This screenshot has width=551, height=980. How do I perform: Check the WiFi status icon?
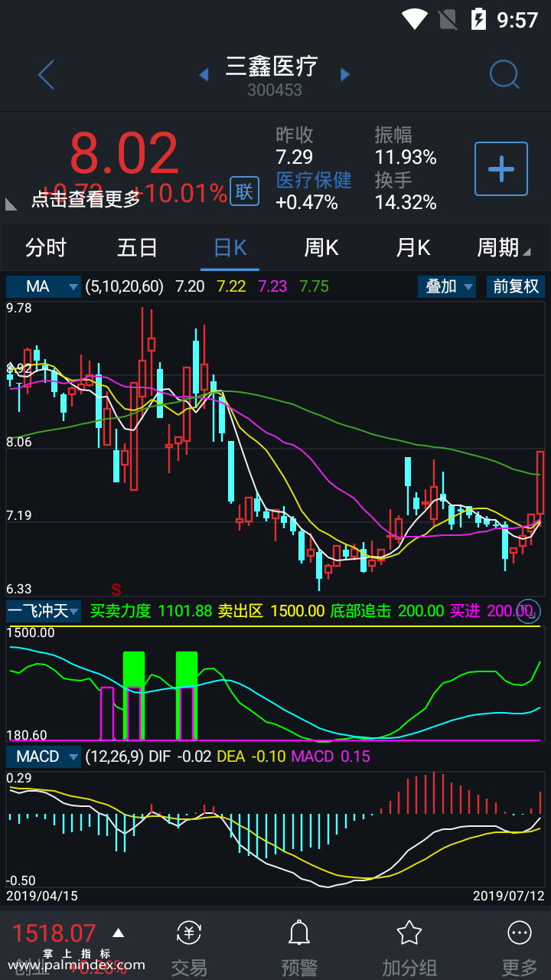415,18
